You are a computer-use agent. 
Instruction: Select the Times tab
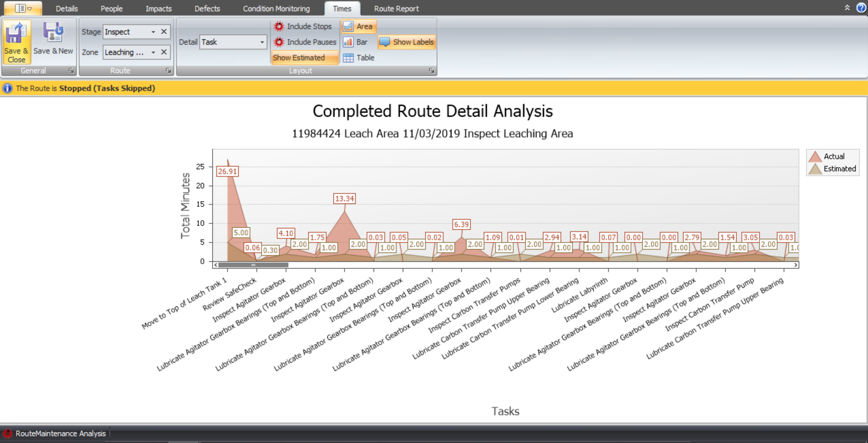[x=342, y=9]
